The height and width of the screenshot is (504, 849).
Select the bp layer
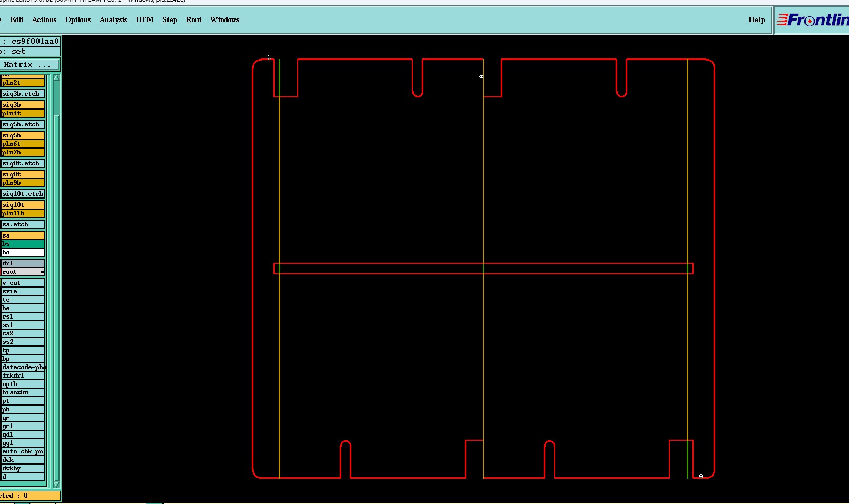point(23,359)
